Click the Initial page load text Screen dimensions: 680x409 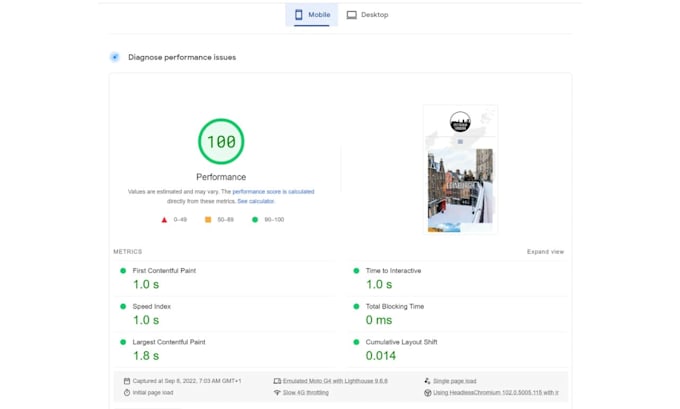pos(153,393)
